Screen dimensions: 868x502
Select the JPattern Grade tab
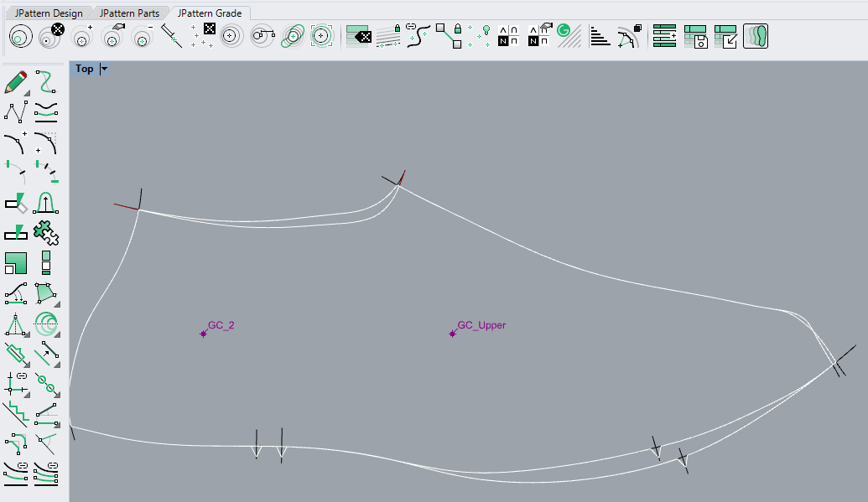[x=210, y=13]
